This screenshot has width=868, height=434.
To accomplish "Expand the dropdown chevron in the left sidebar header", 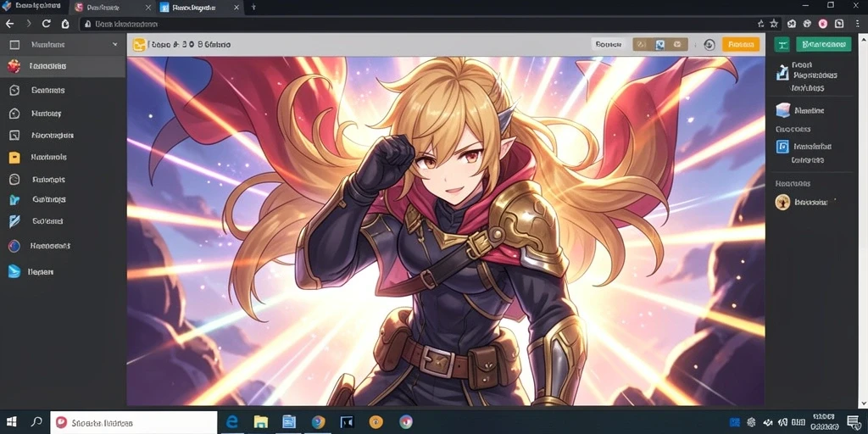I will [115, 45].
